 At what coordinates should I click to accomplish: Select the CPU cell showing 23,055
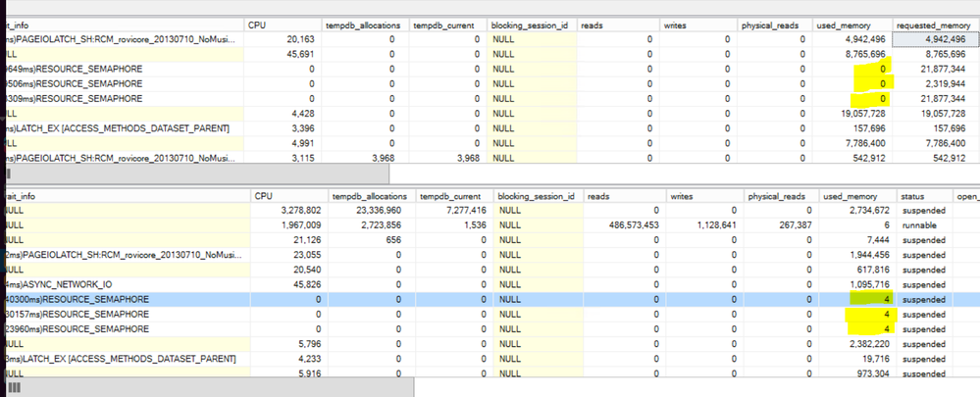tap(288, 255)
